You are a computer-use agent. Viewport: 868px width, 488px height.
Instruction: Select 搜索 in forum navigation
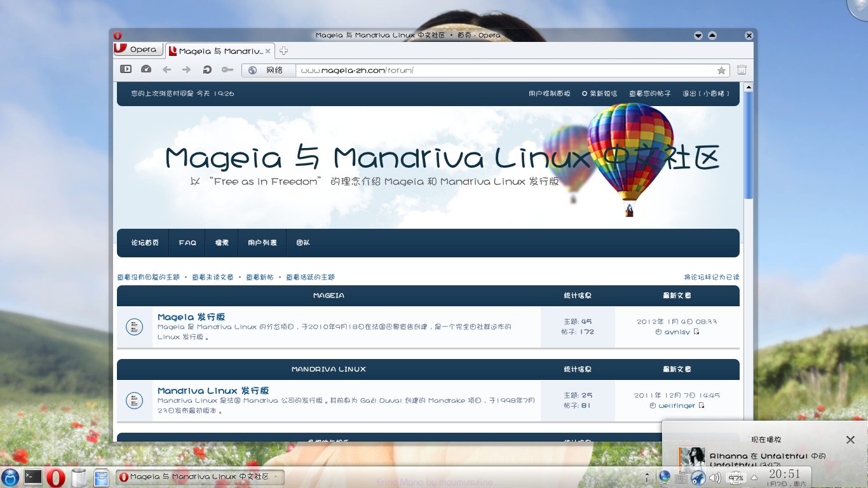click(222, 243)
